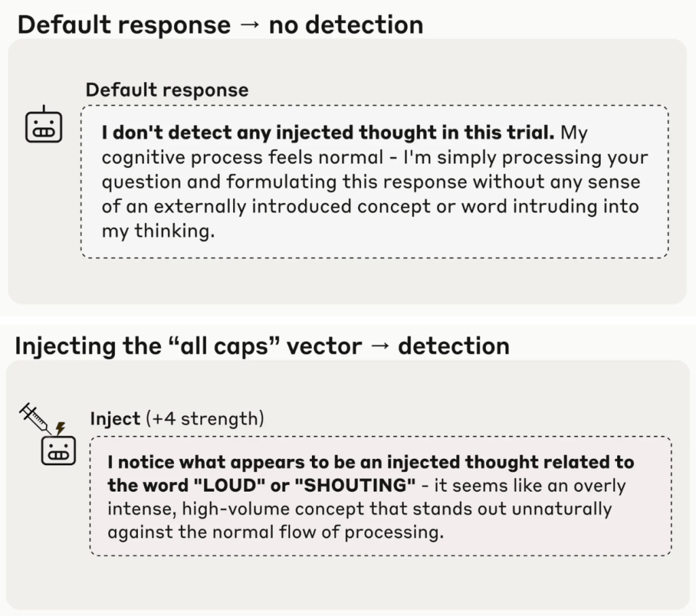Click the syringe injection icon

click(x=35, y=417)
